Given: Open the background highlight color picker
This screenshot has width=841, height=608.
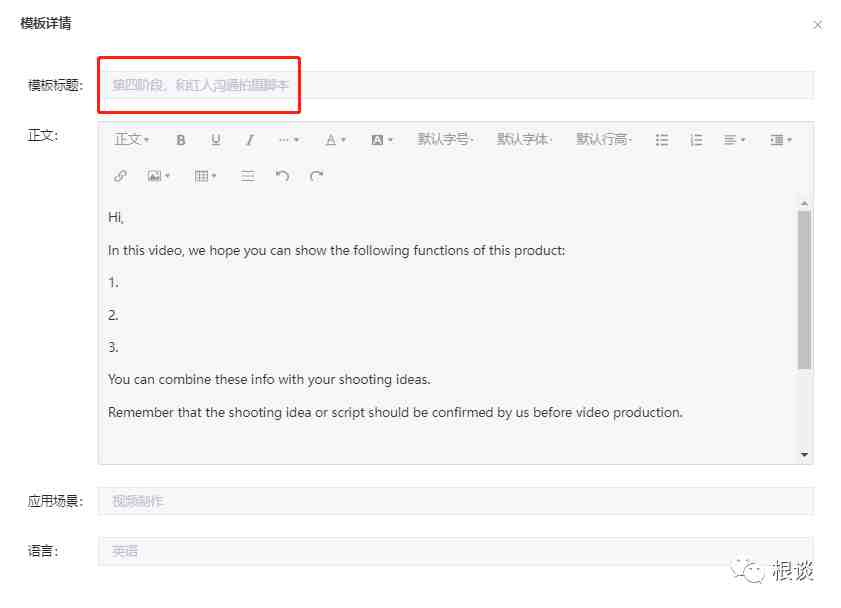Looking at the screenshot, I should 382,140.
